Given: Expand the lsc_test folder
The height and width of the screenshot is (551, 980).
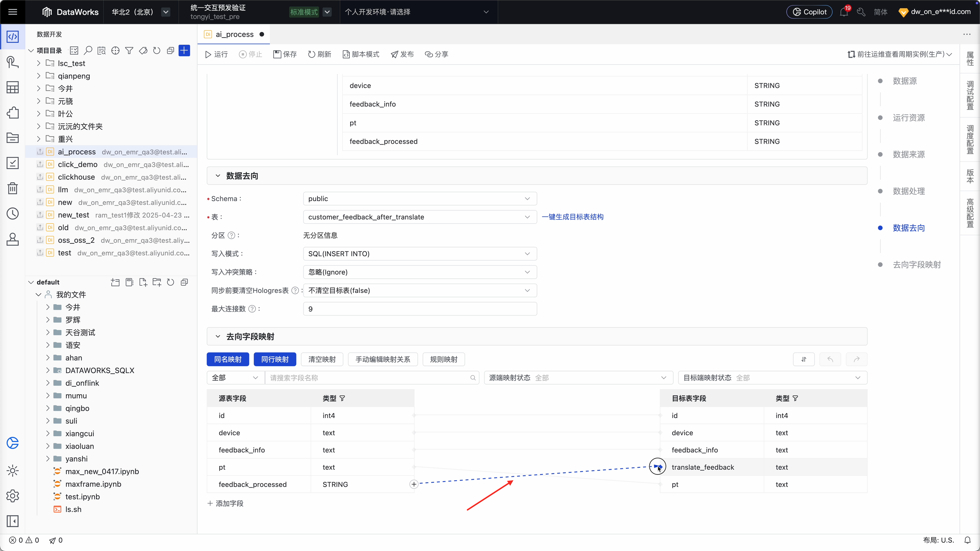Looking at the screenshot, I should click(x=39, y=63).
